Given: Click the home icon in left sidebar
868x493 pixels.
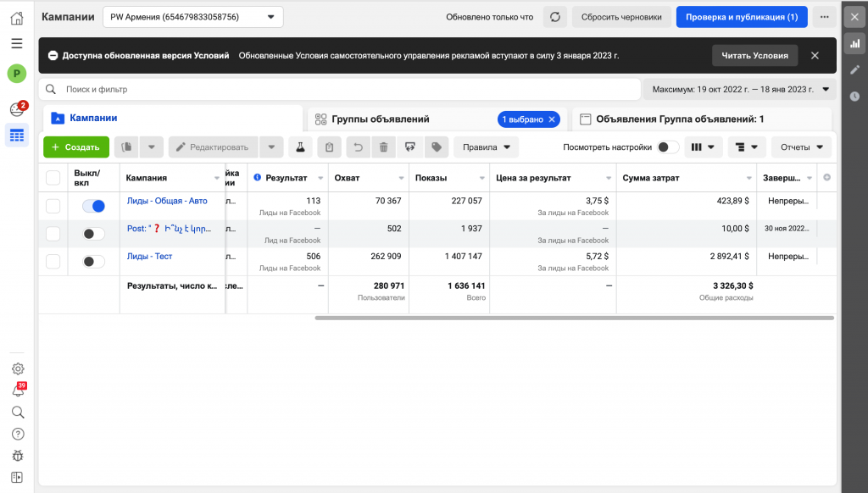Looking at the screenshot, I should pos(17,19).
